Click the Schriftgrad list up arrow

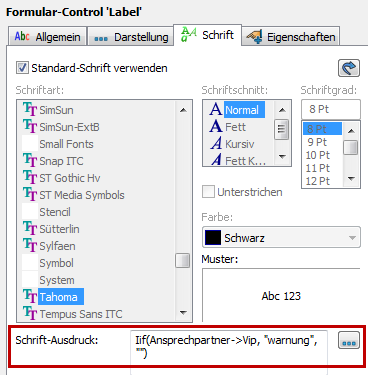pyautogui.click(x=351, y=130)
